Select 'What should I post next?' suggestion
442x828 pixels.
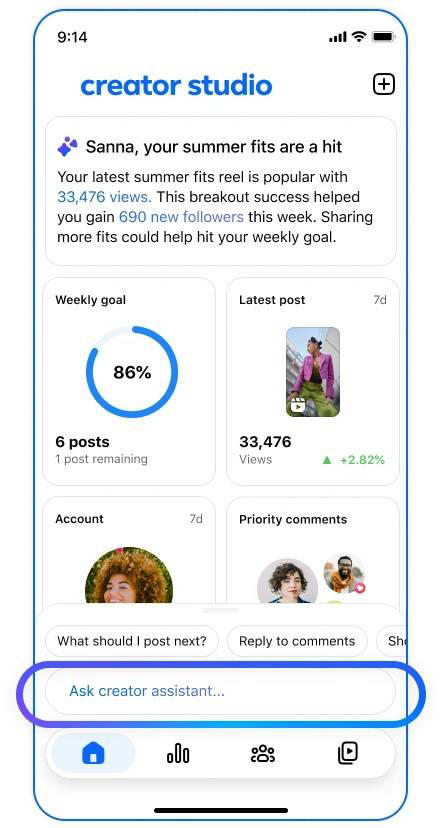[x=131, y=641]
